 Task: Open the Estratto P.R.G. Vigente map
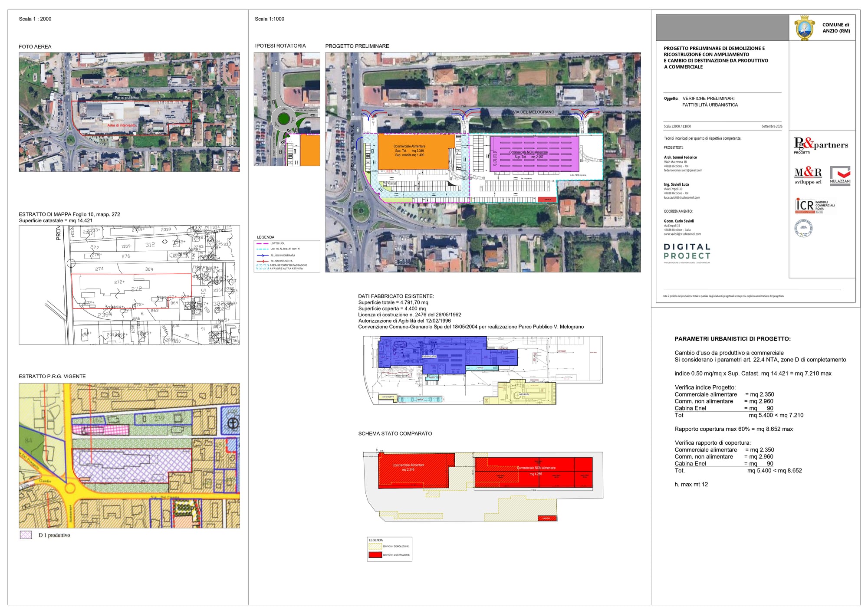[129, 456]
